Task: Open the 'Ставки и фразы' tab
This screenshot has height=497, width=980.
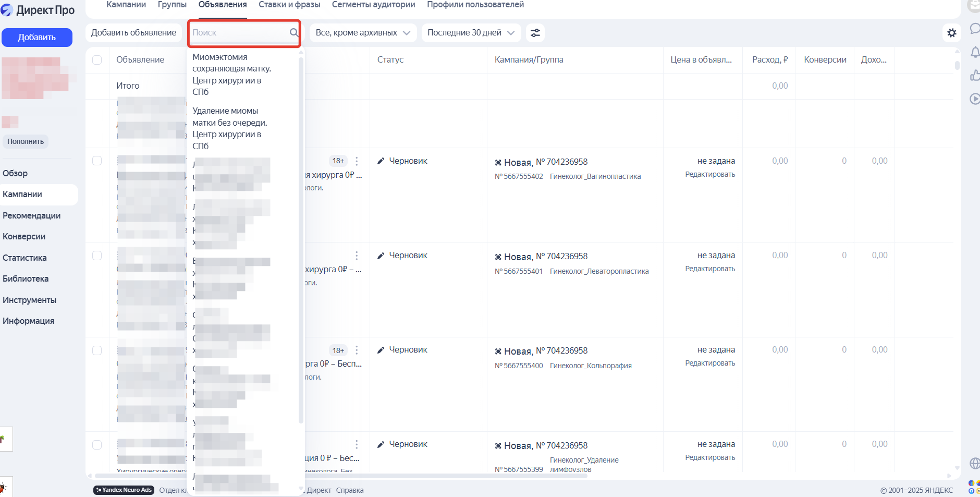Action: [x=289, y=5]
